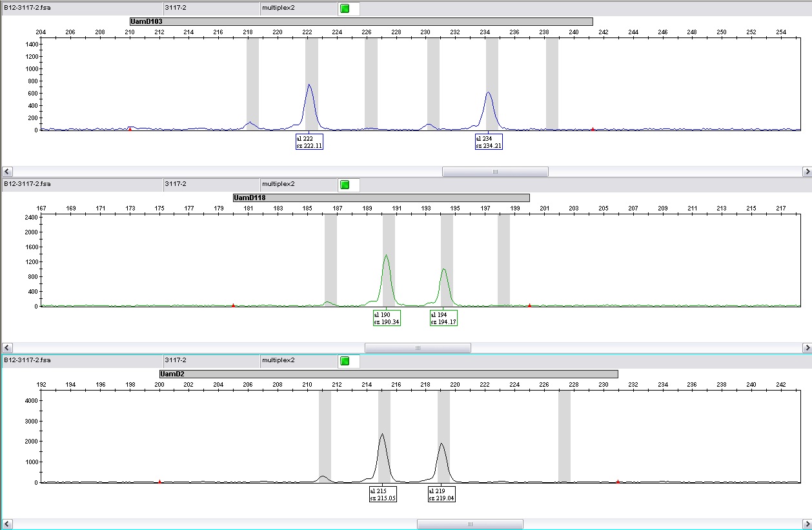Pick the allele 219 label under the black peak
This screenshot has width=812, height=530.
click(x=442, y=494)
